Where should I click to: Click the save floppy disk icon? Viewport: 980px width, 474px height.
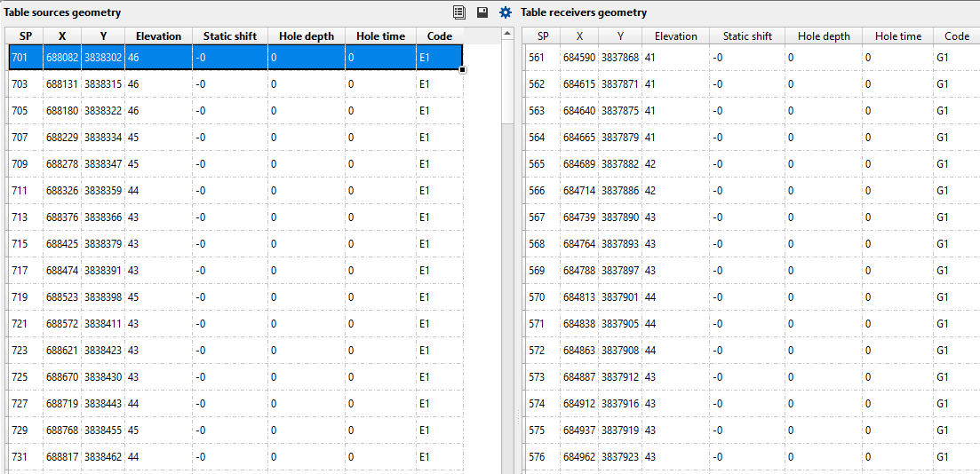[x=482, y=12]
